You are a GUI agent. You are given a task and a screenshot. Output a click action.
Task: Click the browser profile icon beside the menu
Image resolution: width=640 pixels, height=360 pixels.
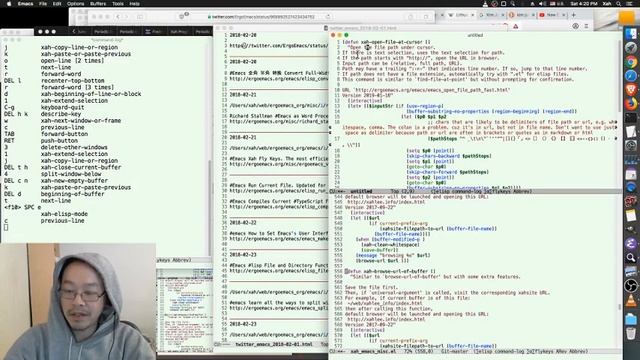pyautogui.click(x=576, y=26)
